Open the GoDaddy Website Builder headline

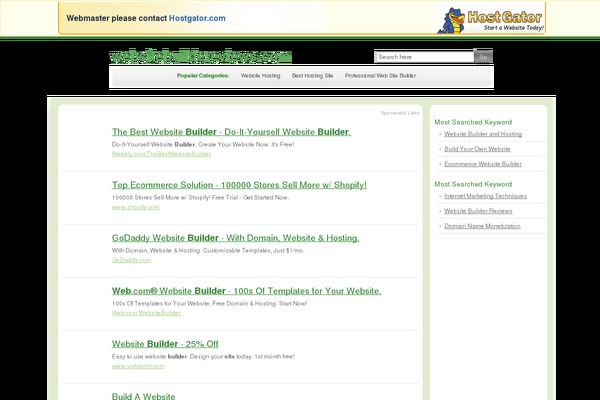coord(235,238)
